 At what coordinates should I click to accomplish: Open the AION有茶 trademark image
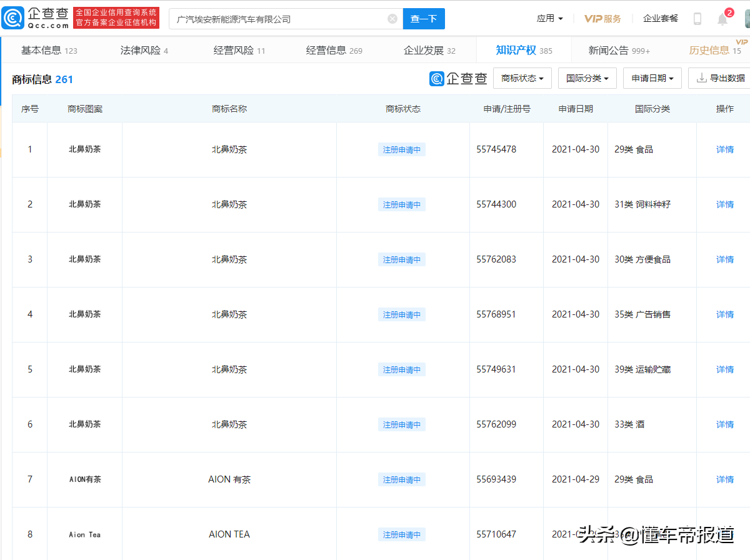pos(84,479)
